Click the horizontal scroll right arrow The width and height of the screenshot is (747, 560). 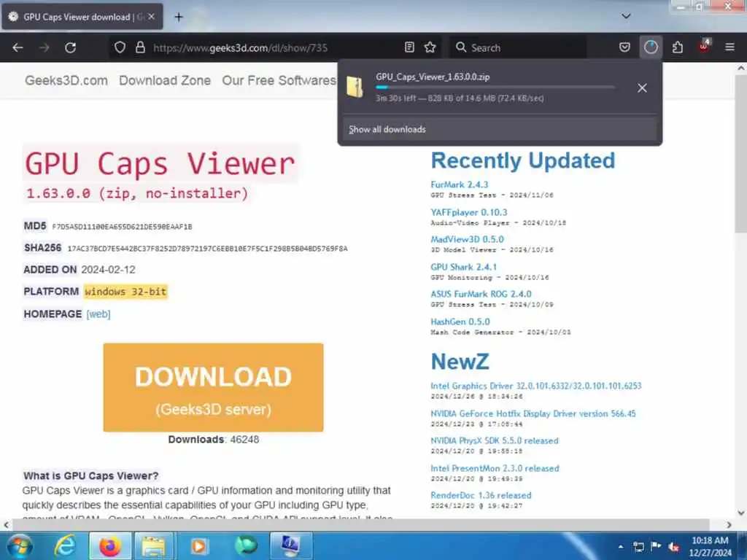pos(729,525)
